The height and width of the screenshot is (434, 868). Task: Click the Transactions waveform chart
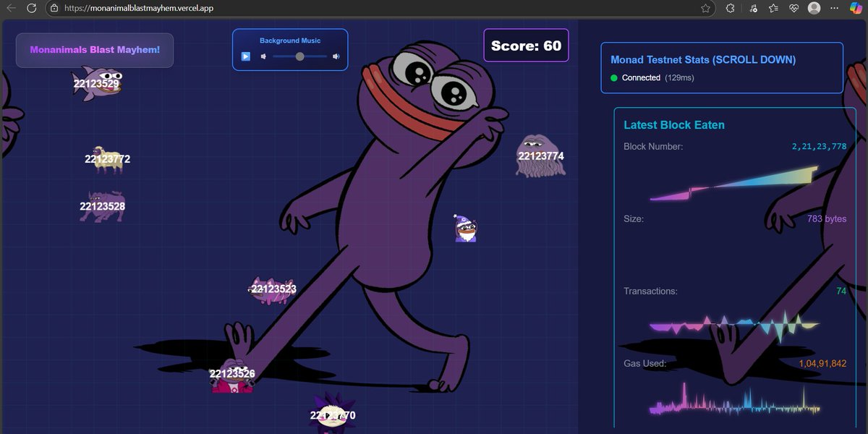coord(734,325)
